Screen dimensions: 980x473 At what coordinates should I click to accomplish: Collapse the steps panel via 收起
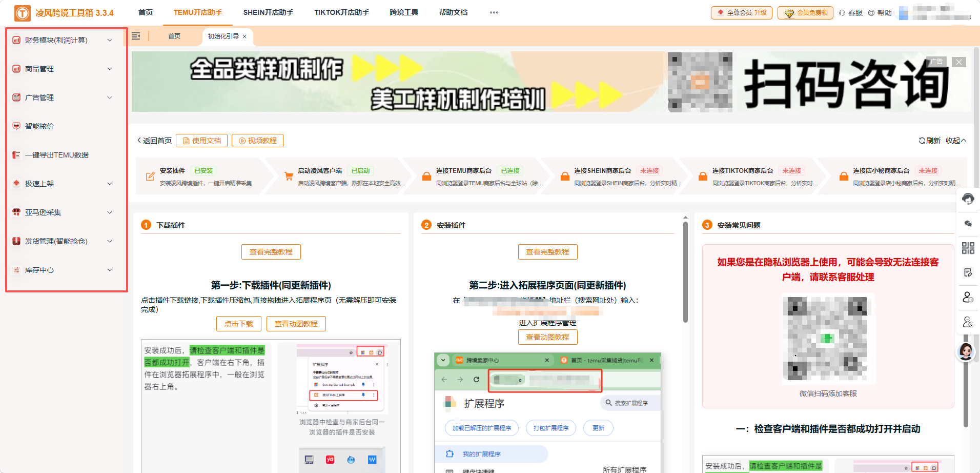pyautogui.click(x=954, y=140)
